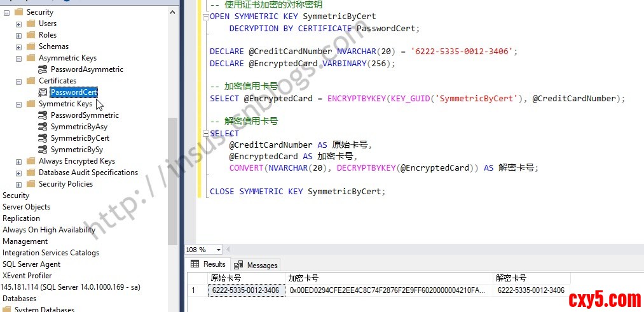Image resolution: width=644 pixels, height=312 pixels.
Task: Click the Users folder icon
Action: pyautogui.click(x=31, y=24)
